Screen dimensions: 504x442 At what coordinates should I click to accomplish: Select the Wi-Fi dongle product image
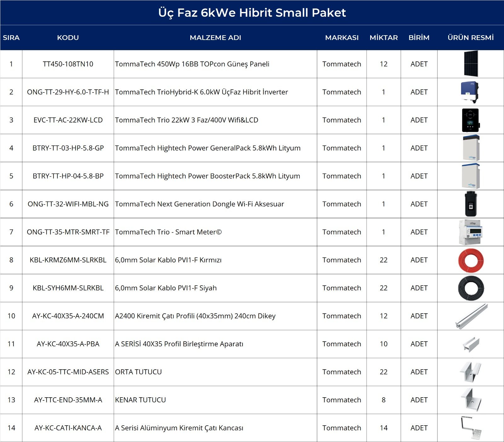(x=471, y=204)
